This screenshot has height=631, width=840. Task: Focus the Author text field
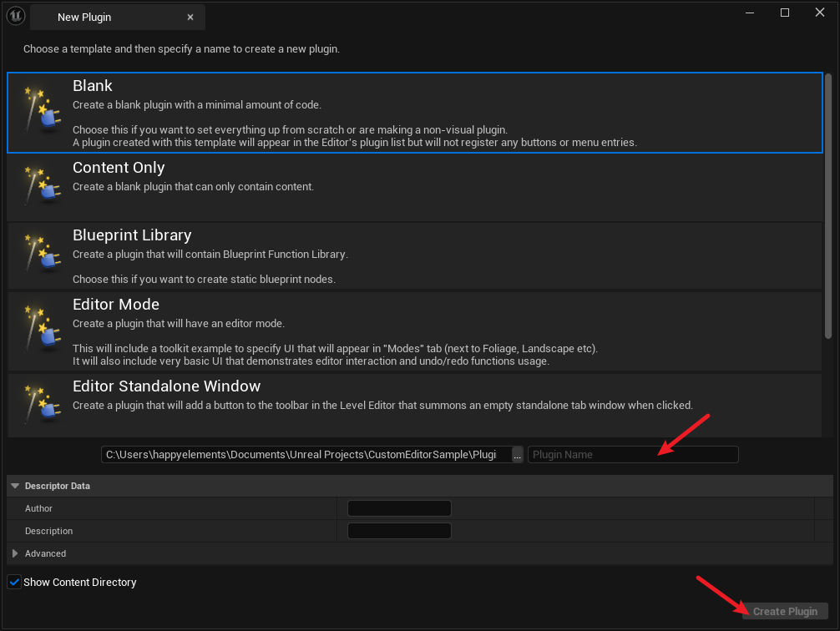399,508
